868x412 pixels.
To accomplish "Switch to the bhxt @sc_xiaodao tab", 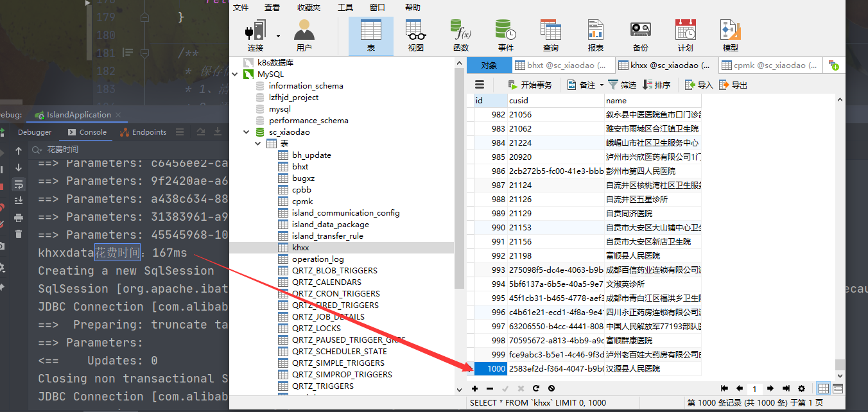I will click(562, 65).
